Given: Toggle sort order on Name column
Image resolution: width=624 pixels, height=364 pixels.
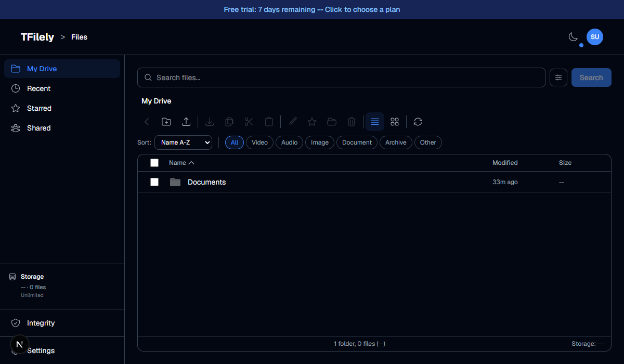Looking at the screenshot, I should (181, 163).
